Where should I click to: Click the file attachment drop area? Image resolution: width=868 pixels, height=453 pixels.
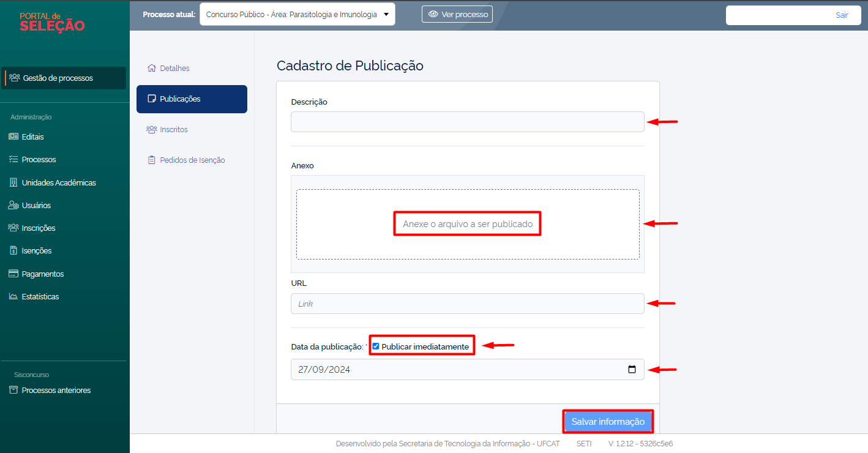[468, 224]
